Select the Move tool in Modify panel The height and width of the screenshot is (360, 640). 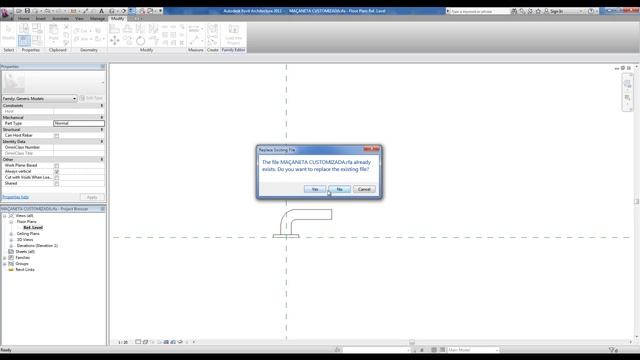point(115,40)
